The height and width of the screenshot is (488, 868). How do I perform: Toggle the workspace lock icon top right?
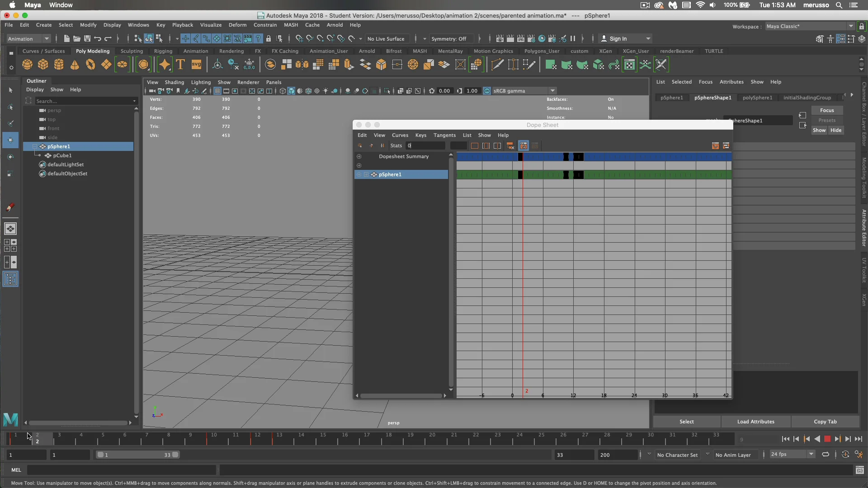862,26
